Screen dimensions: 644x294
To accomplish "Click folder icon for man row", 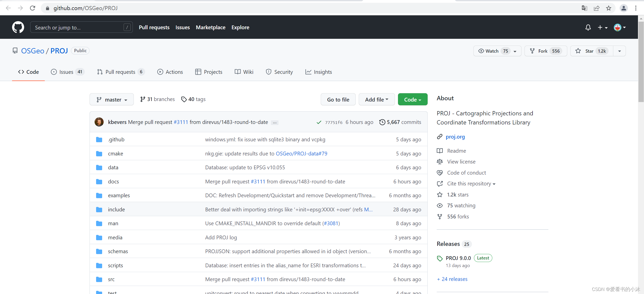I will click(x=99, y=223).
